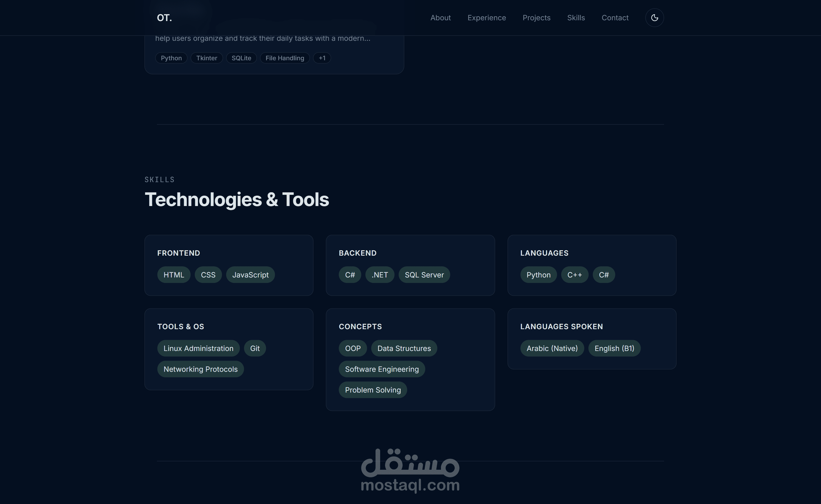Expand the +1 more tags chip

click(322, 58)
